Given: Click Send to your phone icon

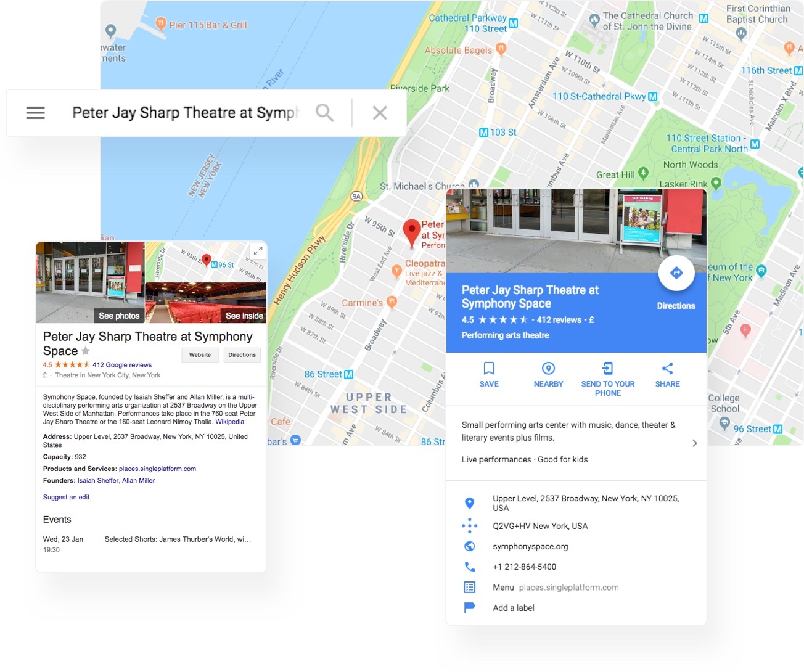Looking at the screenshot, I should click(607, 368).
